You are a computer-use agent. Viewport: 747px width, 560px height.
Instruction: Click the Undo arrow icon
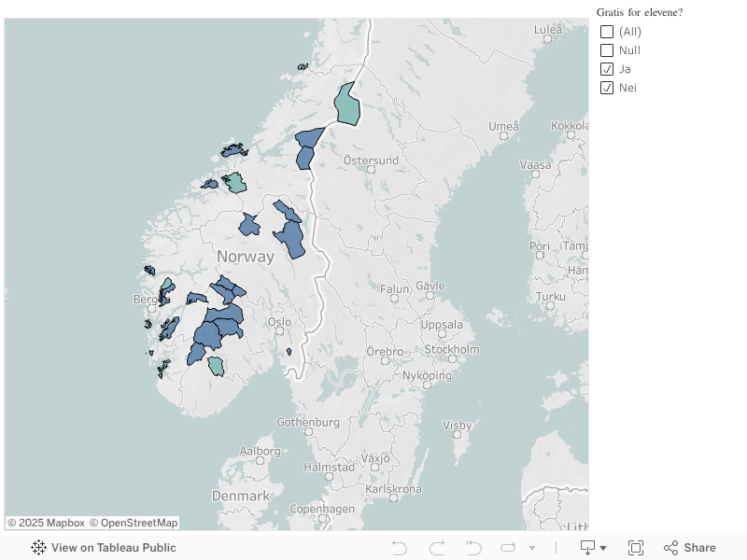click(400, 548)
